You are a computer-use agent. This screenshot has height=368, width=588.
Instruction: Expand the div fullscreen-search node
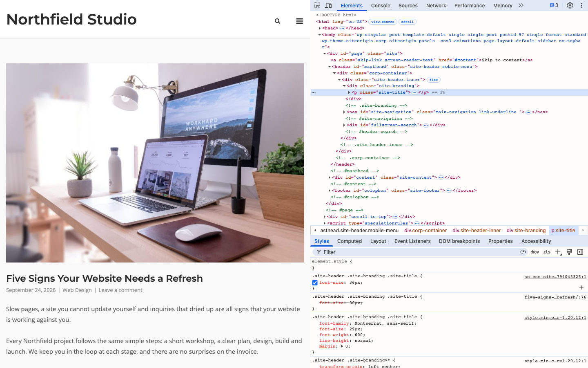(x=344, y=125)
